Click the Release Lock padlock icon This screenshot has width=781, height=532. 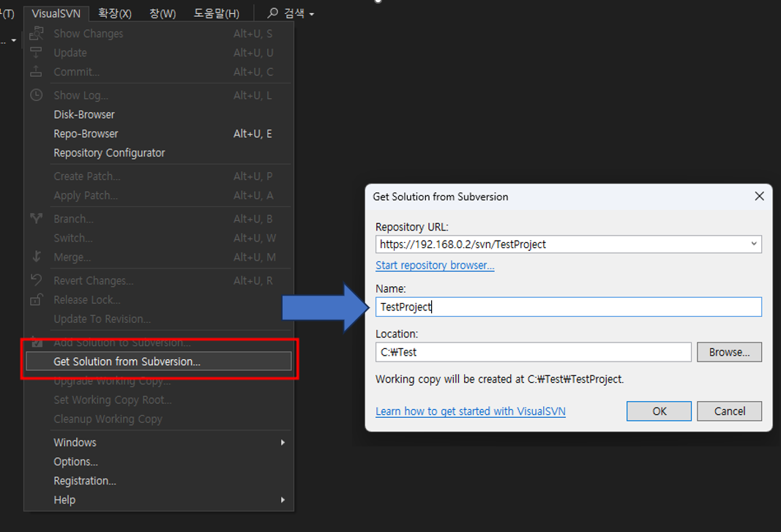click(x=36, y=299)
